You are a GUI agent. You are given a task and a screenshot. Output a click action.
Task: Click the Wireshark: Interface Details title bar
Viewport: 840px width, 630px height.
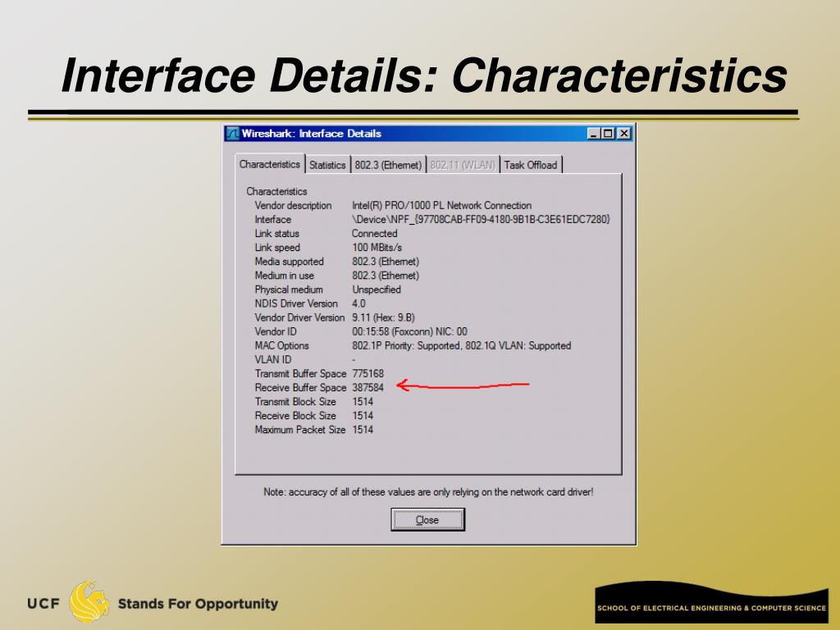coord(428,134)
